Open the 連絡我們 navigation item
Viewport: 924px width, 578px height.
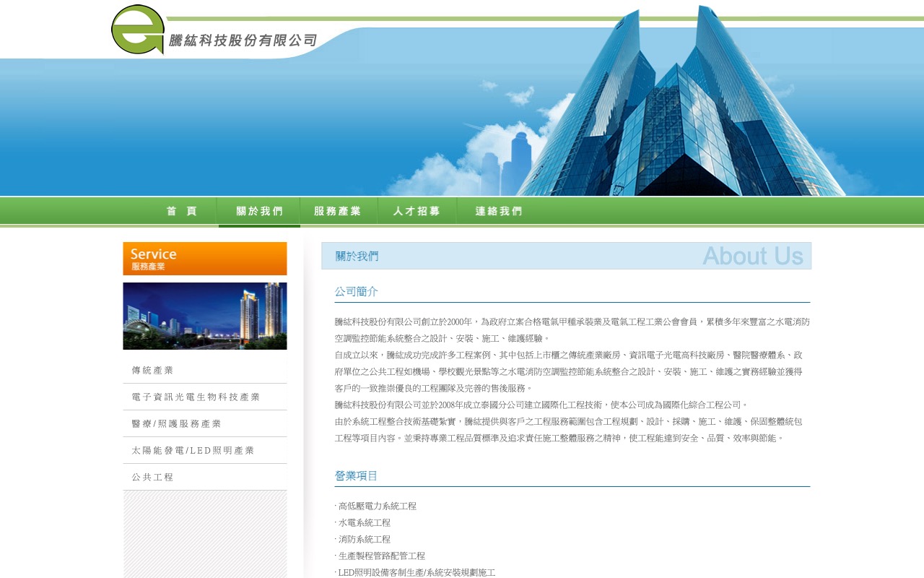coord(498,211)
